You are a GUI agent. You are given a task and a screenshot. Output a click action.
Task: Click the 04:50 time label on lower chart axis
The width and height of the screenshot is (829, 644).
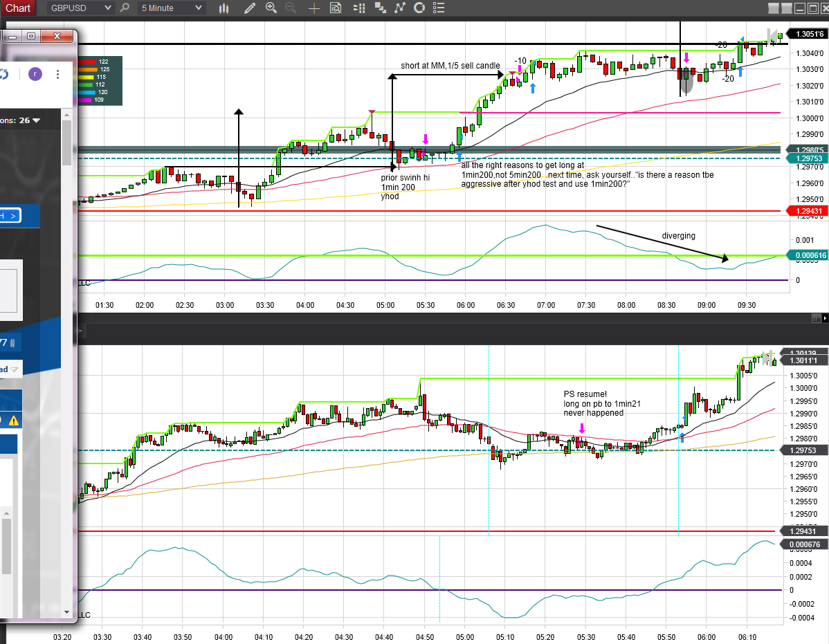[425, 637]
